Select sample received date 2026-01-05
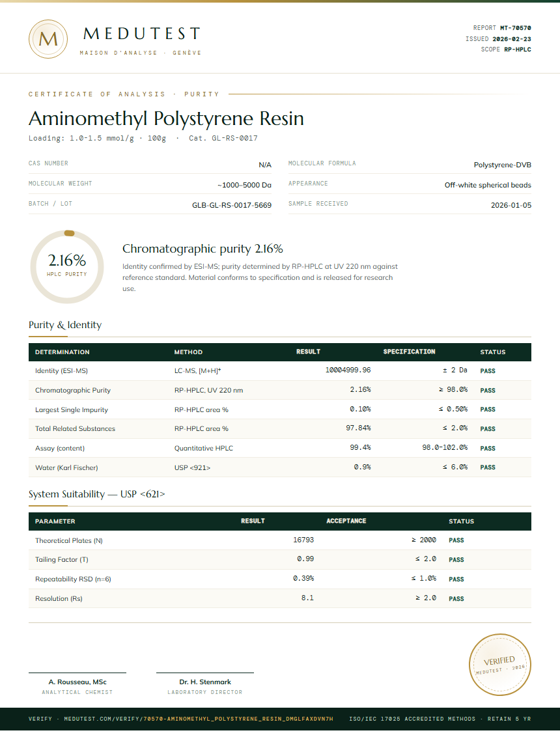This screenshot has height=750, width=560. [x=511, y=204]
